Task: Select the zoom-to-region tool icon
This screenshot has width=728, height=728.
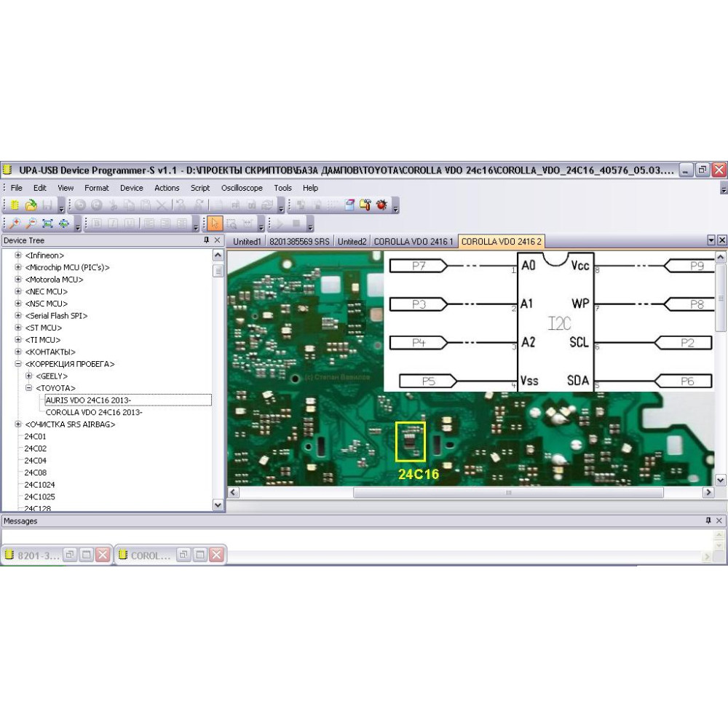Action: pyautogui.click(x=232, y=223)
